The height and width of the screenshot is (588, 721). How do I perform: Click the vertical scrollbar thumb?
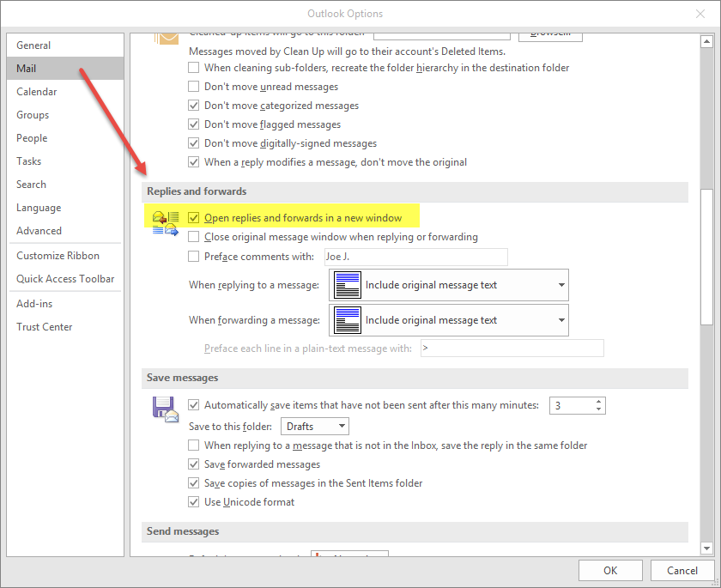(706, 257)
